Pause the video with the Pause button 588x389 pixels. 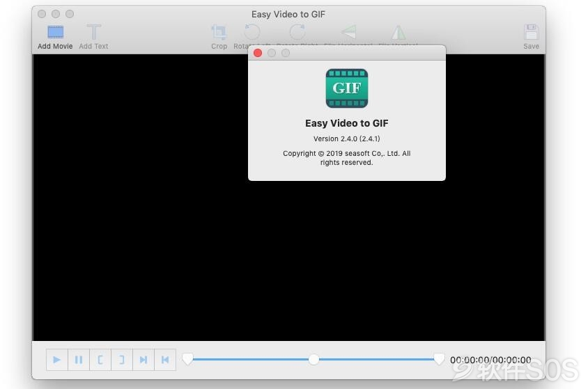point(79,360)
